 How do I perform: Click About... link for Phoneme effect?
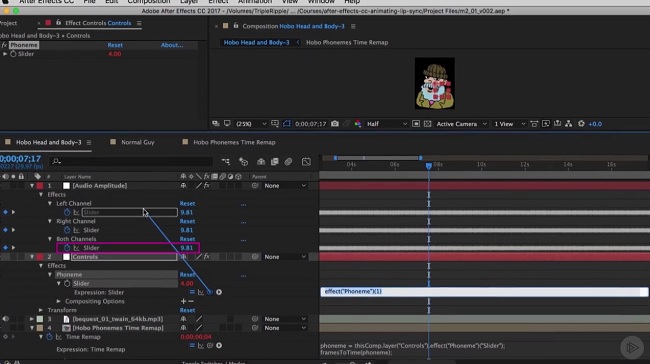click(x=172, y=45)
